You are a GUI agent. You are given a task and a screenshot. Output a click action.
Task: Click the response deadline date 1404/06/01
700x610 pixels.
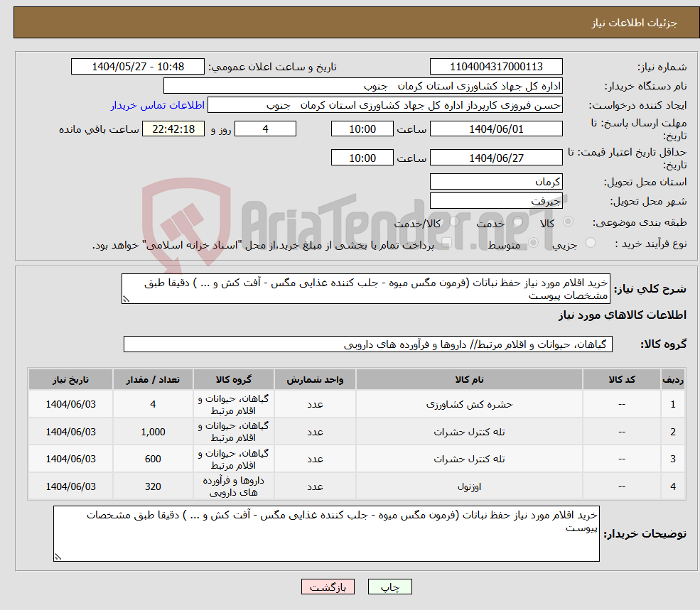tap(495, 129)
